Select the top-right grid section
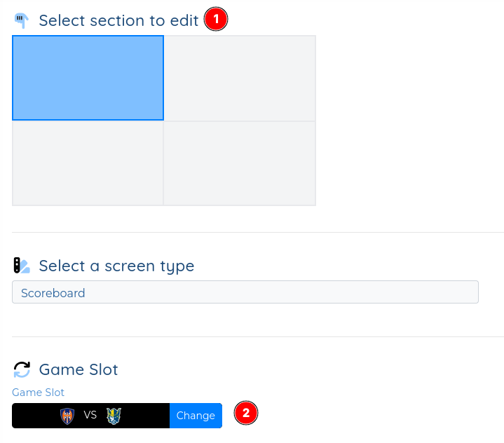This screenshot has width=504, height=443. [x=240, y=78]
